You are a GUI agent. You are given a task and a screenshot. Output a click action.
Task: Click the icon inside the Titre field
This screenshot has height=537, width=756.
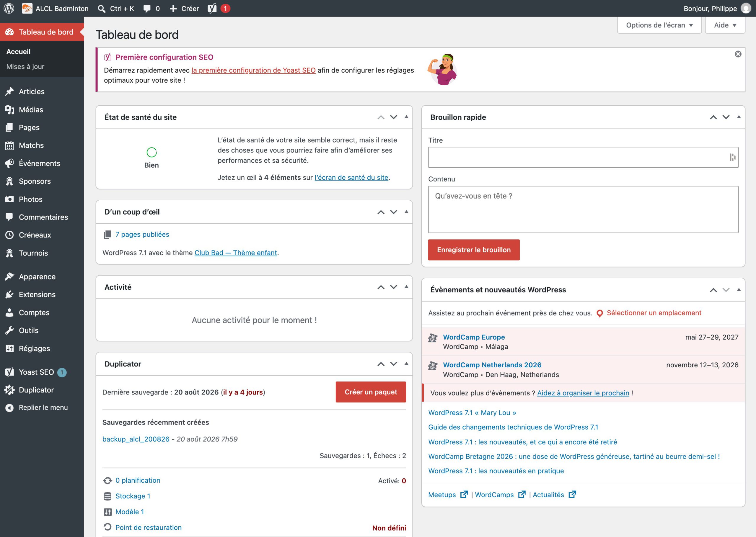(732, 157)
